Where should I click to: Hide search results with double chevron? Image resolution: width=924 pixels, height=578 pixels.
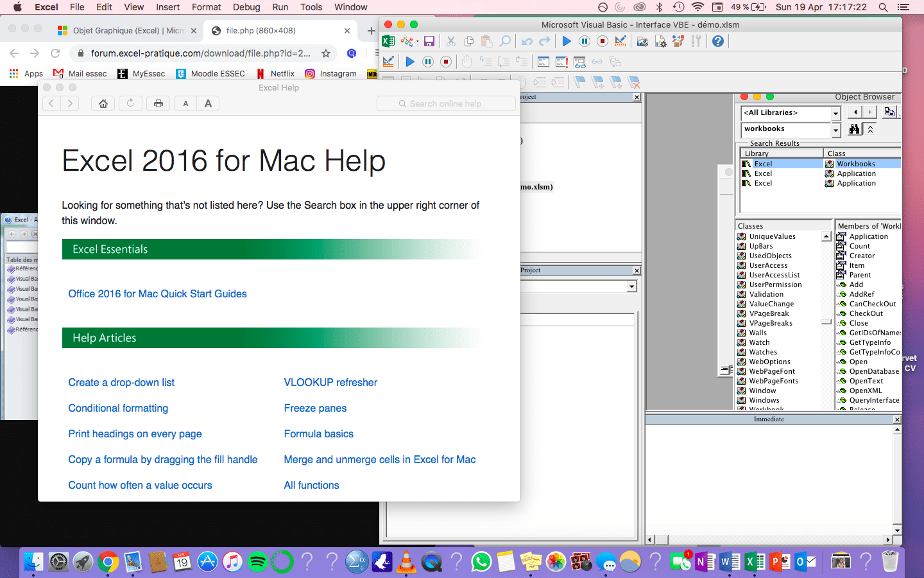(870, 129)
